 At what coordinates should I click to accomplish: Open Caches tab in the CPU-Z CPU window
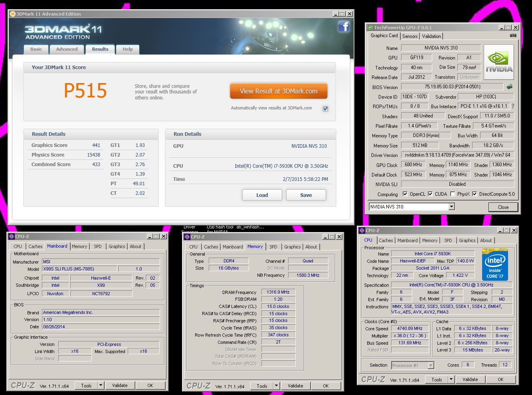(x=386, y=240)
